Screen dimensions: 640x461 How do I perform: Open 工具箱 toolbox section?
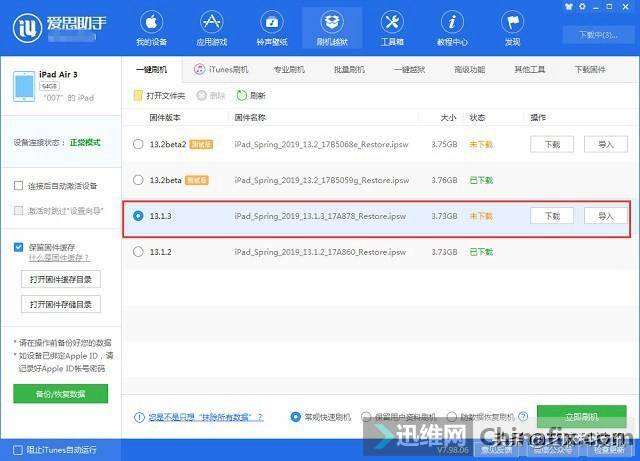(x=392, y=28)
